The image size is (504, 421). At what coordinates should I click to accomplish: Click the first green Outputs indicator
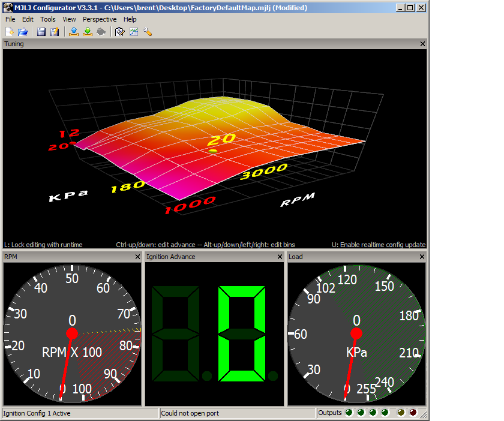[x=349, y=413]
